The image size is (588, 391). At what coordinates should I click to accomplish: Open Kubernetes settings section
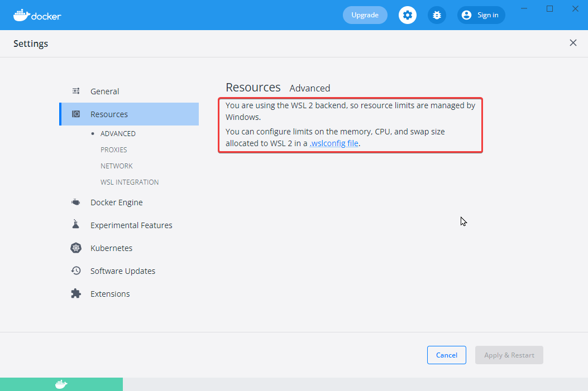129,248
